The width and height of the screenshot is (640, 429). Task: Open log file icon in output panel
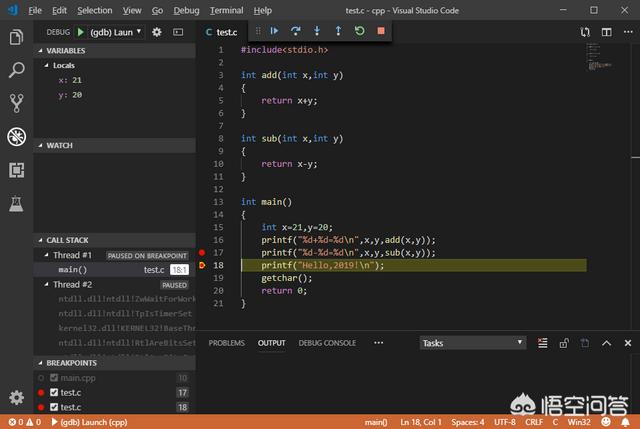pos(585,343)
